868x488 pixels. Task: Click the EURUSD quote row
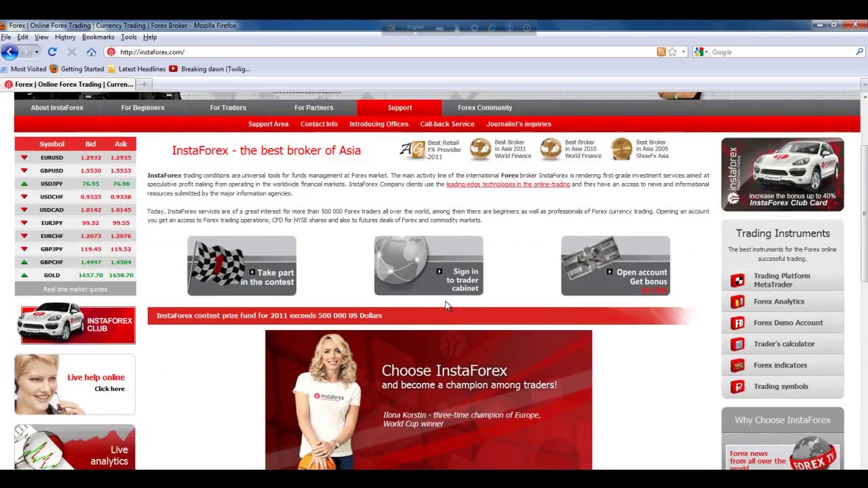coord(75,157)
